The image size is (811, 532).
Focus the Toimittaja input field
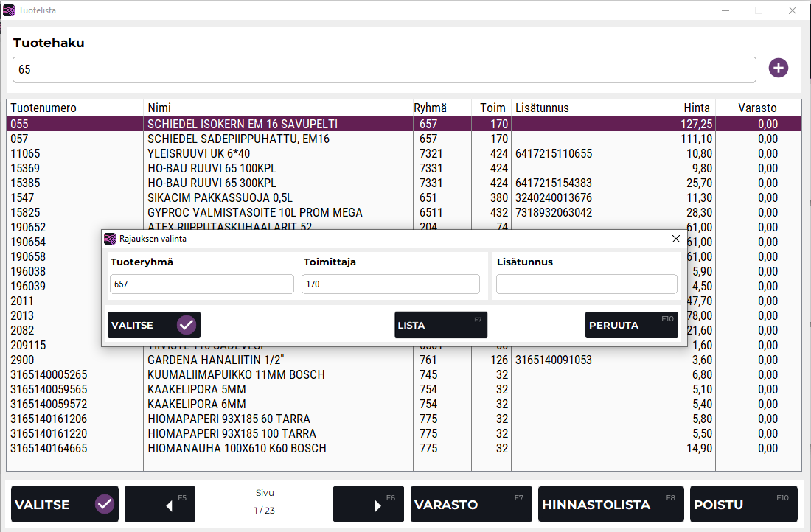(390, 284)
